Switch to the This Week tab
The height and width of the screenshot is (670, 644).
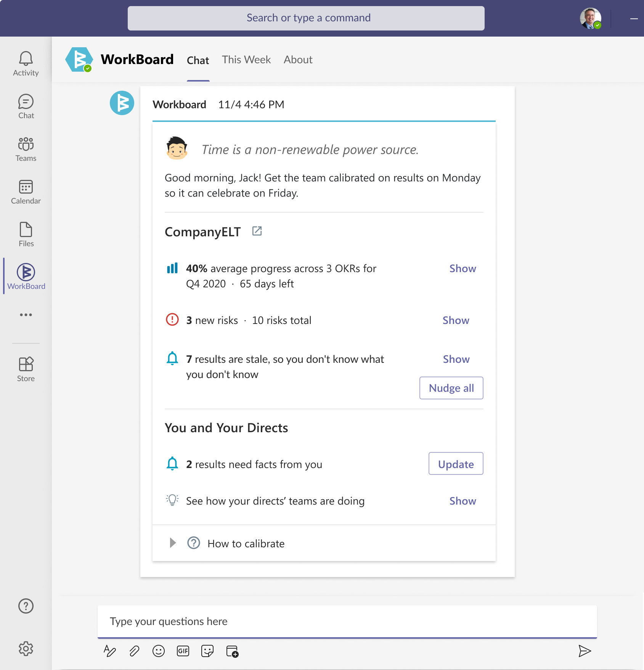(246, 59)
